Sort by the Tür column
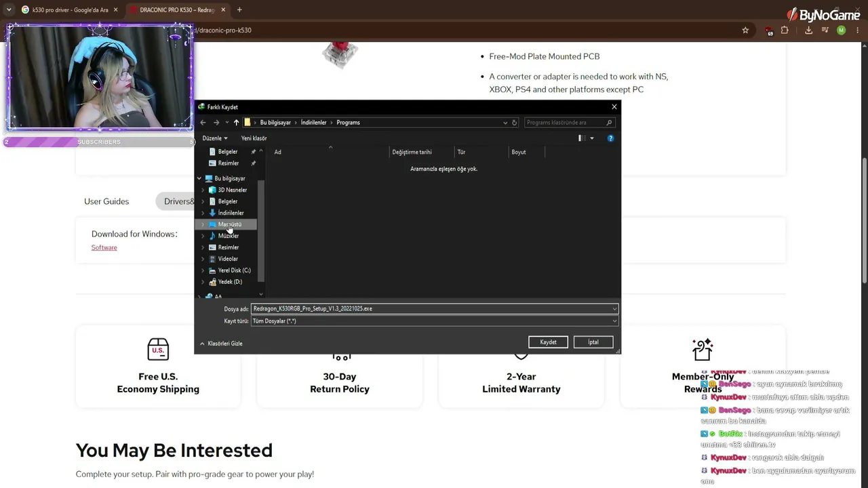The image size is (868, 488). click(481, 152)
